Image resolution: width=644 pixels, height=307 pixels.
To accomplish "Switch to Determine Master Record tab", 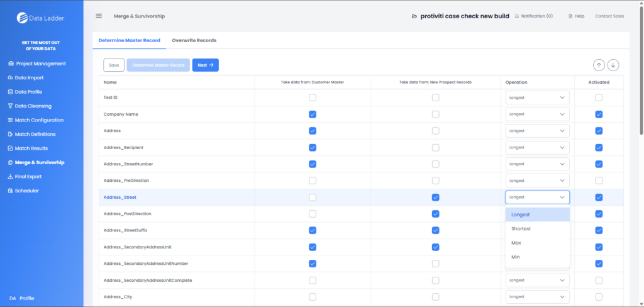I will coord(130,40).
